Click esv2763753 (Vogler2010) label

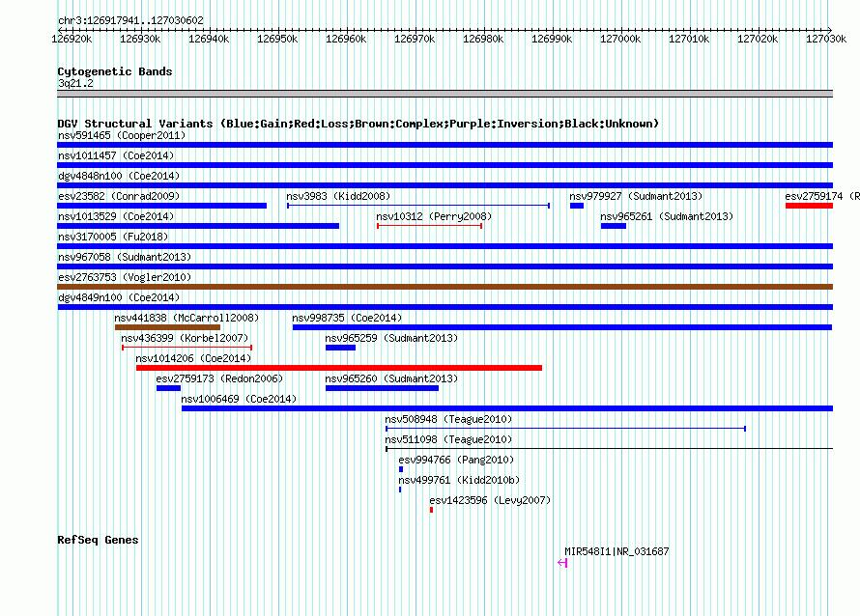125,277
